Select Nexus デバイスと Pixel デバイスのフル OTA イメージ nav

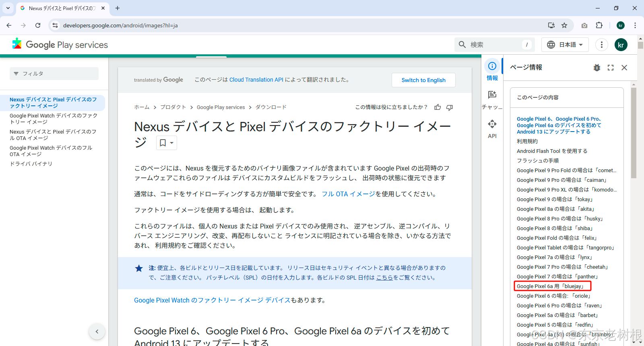click(x=53, y=135)
